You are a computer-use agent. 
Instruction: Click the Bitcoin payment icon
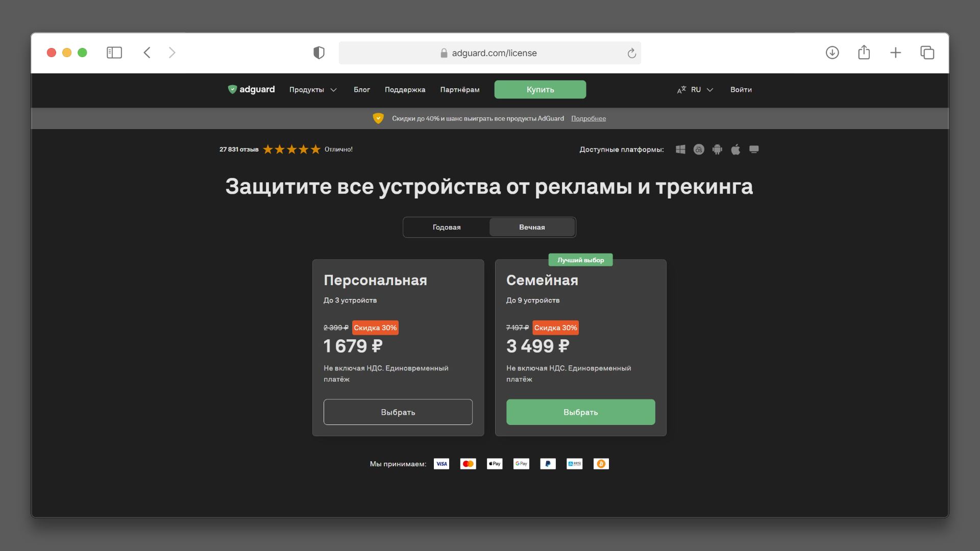(x=601, y=464)
